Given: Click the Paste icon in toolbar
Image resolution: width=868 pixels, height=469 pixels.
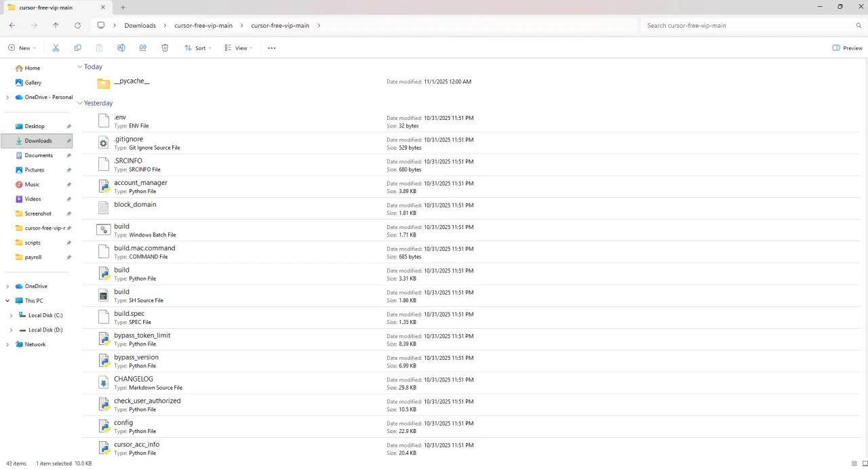Looking at the screenshot, I should (x=99, y=48).
